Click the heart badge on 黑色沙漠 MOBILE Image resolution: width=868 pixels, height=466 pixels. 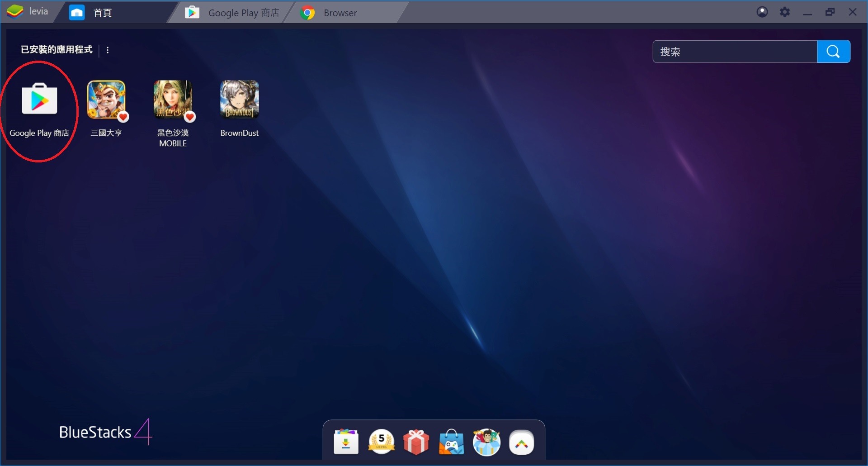click(190, 117)
